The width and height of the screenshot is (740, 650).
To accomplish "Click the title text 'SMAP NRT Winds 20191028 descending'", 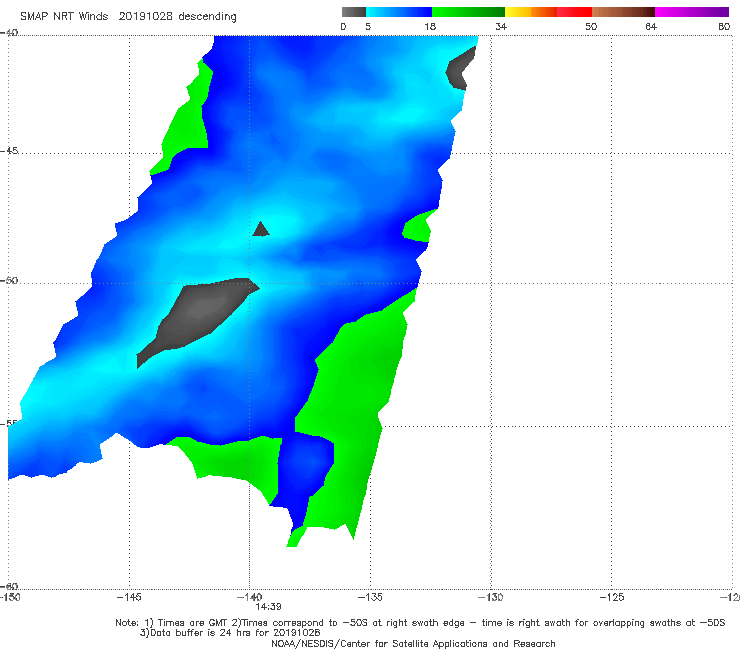I will [128, 17].
